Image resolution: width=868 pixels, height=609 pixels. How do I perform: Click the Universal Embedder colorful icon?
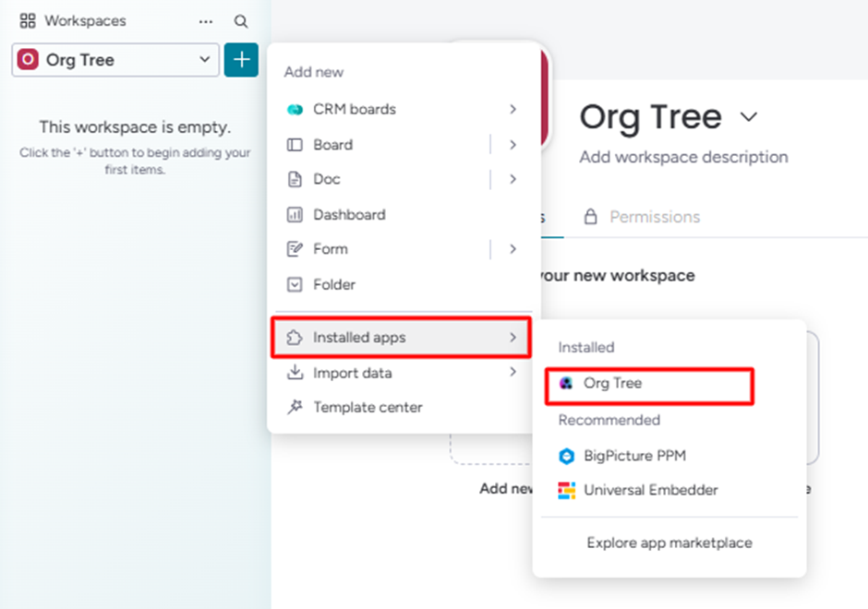coord(566,491)
